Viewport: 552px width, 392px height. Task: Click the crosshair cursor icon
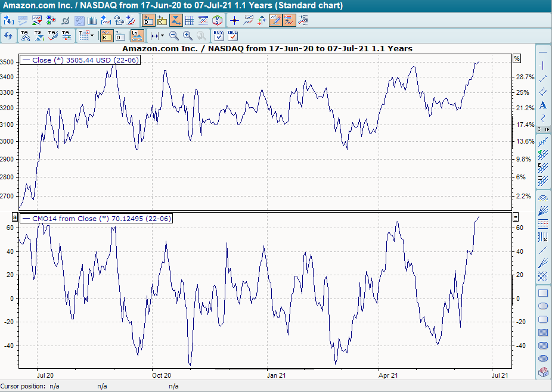point(235,20)
